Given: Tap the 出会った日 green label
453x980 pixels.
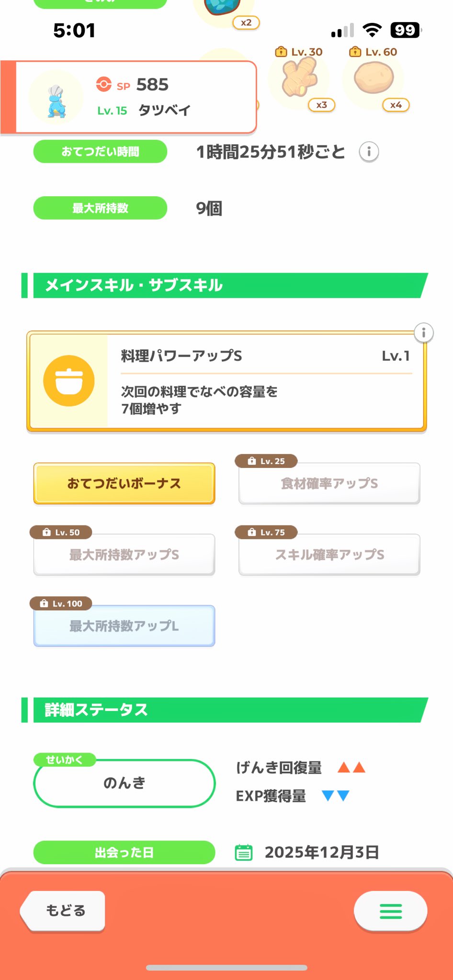Looking at the screenshot, I should (x=124, y=852).
